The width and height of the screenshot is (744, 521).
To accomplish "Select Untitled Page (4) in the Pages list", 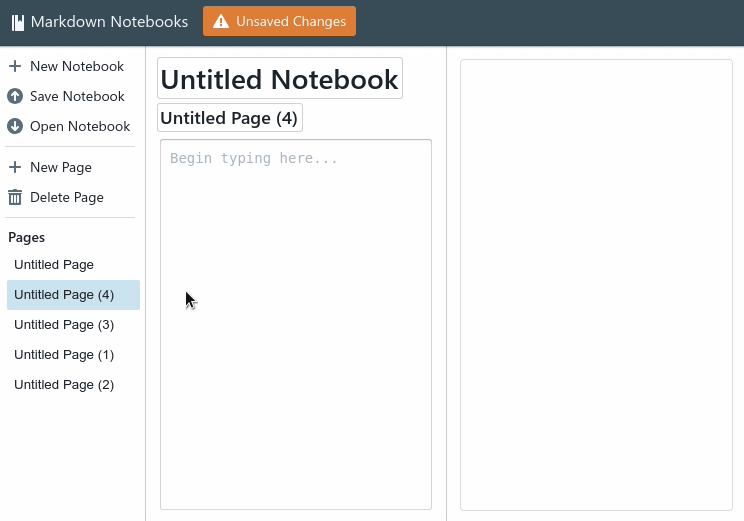I will 74,295.
